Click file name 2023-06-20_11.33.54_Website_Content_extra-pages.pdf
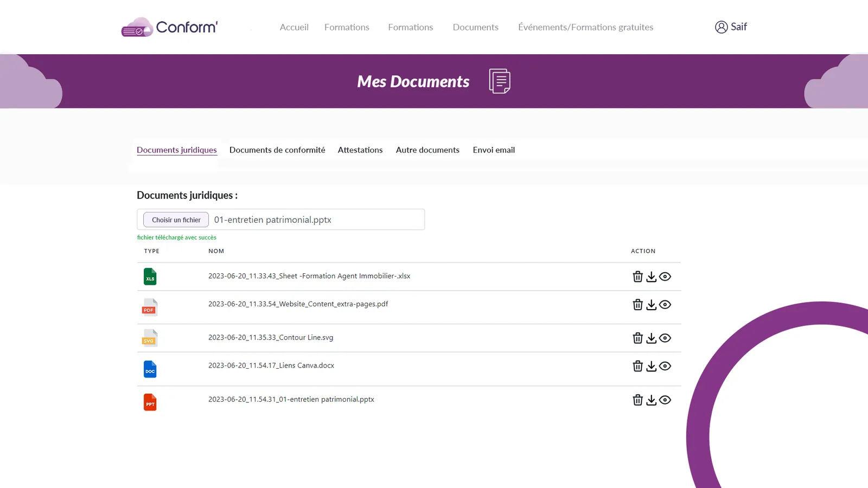This screenshot has width=868, height=488. (298, 304)
